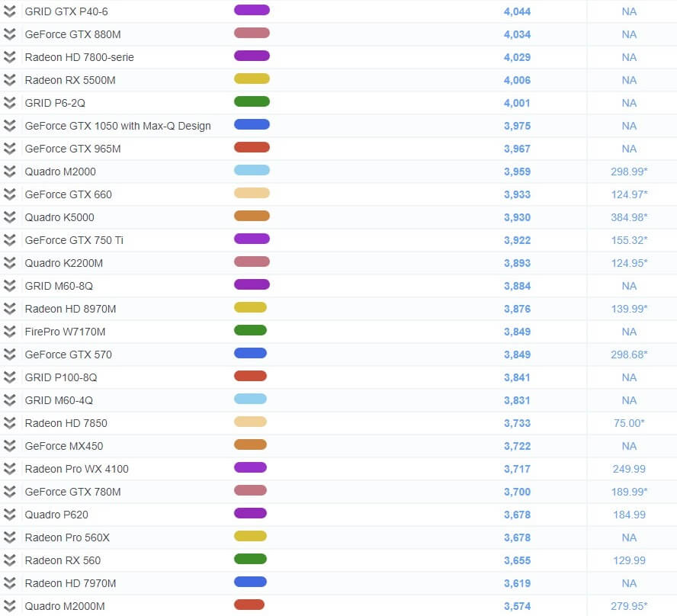Expand the Quadro M2000 row chevron

point(9,172)
